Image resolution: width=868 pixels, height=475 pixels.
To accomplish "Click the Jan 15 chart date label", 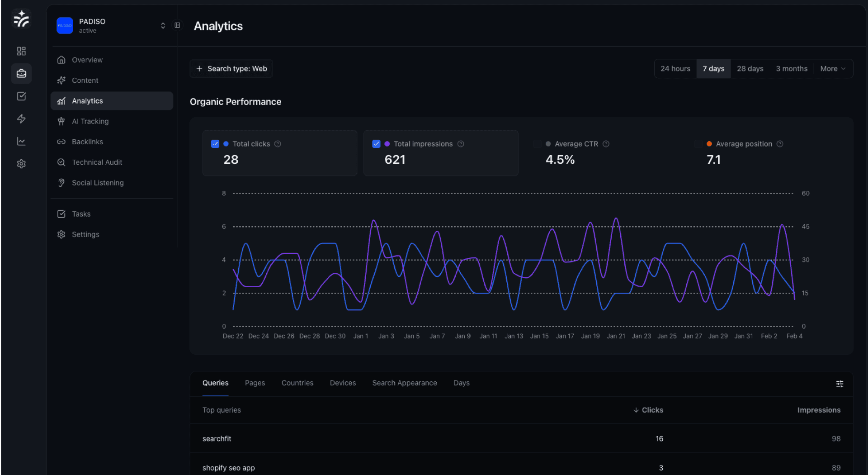I will (x=539, y=336).
